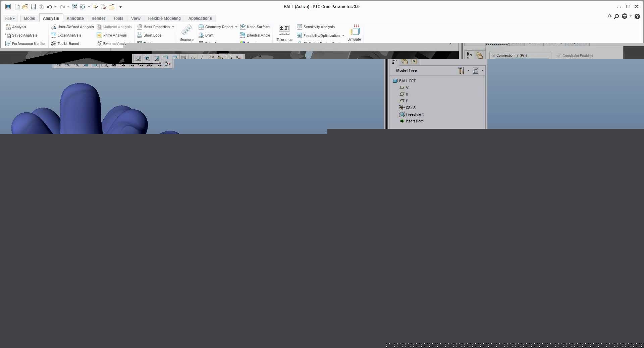Viewport: 644px width, 348px height.
Task: Click Feasibility/Optimization command
Action: pyautogui.click(x=318, y=36)
